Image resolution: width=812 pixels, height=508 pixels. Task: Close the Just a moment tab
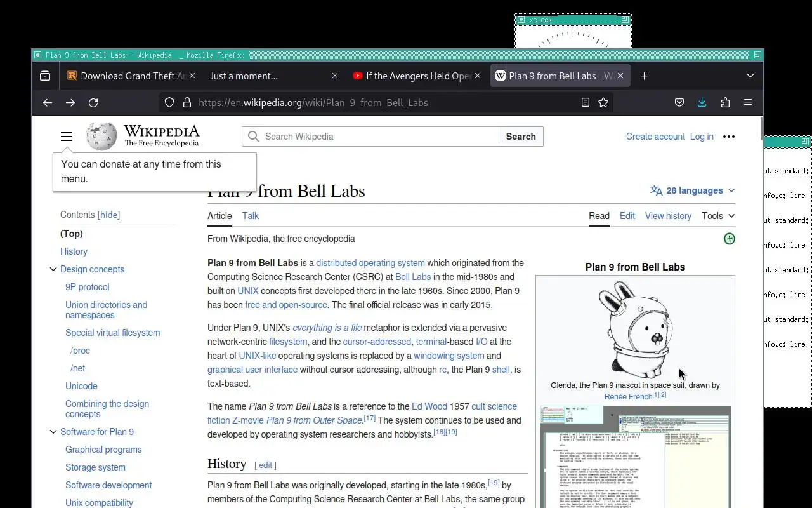335,76
